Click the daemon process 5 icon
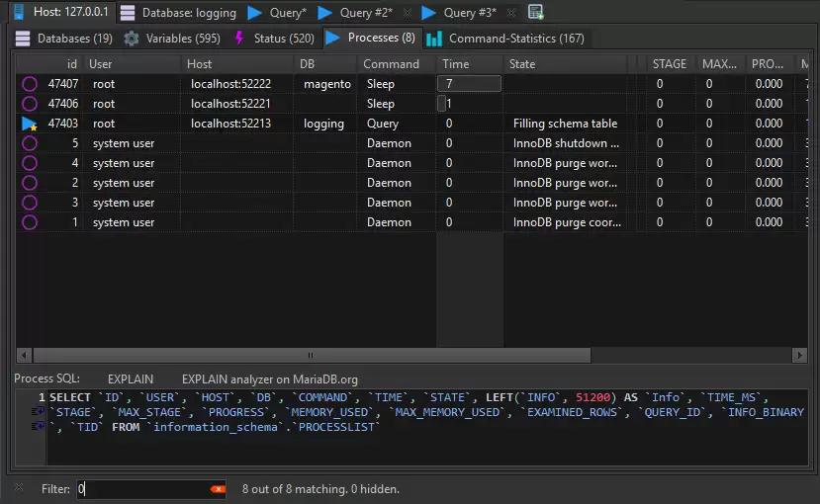Screen dimensions: 820x504 click(29, 143)
